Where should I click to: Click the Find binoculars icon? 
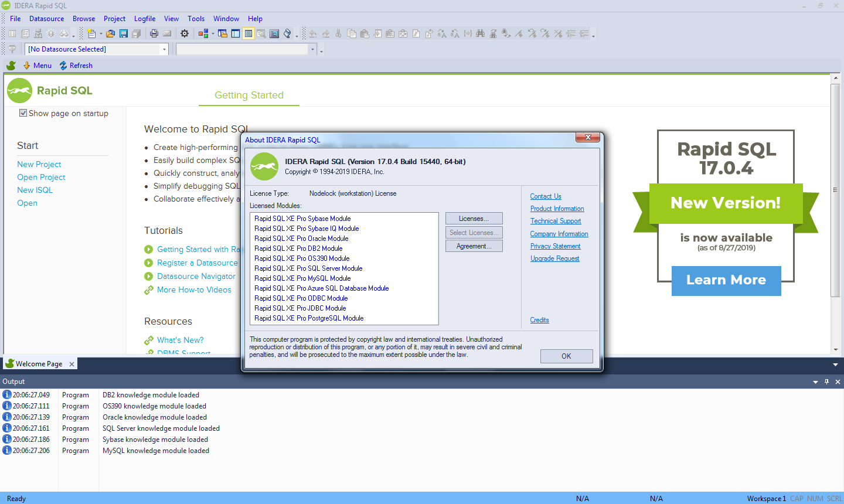tap(481, 33)
